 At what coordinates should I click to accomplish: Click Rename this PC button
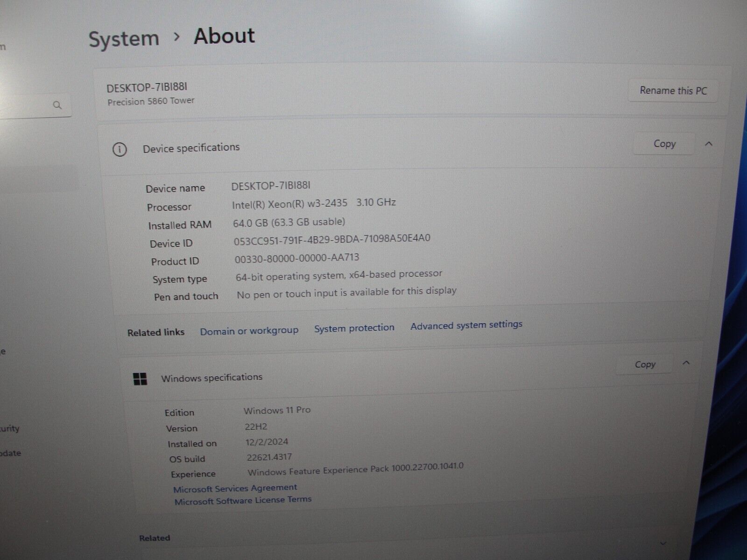tap(673, 91)
